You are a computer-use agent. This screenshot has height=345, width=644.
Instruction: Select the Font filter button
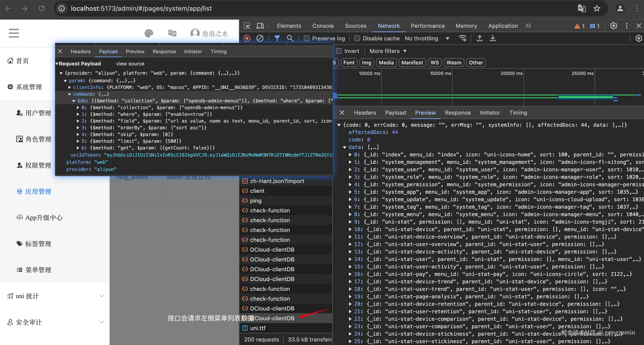click(x=349, y=63)
